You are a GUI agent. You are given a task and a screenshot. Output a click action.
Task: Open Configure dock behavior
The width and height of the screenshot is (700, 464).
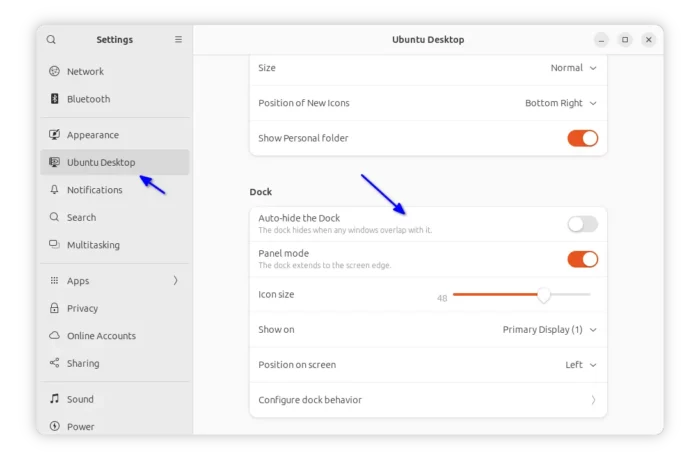428,400
